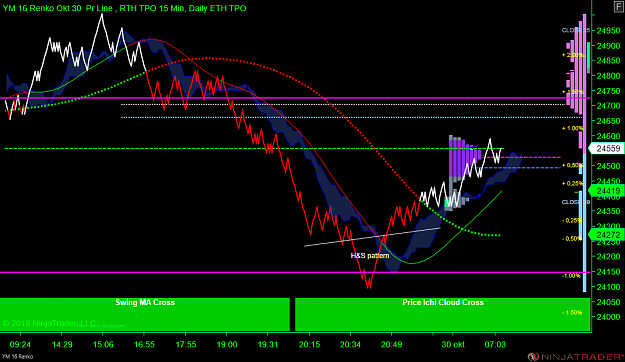This screenshot has width=625, height=362.
Task: Click the 30 okt date axis label
Action: tap(453, 344)
